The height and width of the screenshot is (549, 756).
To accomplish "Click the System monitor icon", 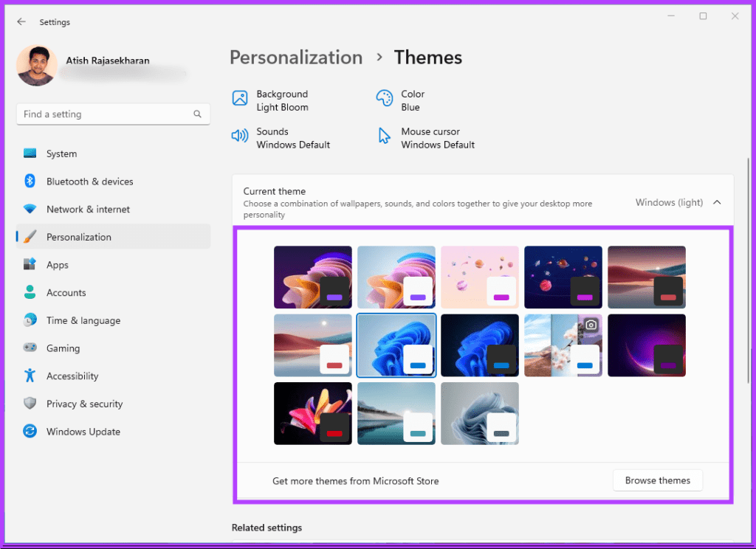I will (30, 153).
